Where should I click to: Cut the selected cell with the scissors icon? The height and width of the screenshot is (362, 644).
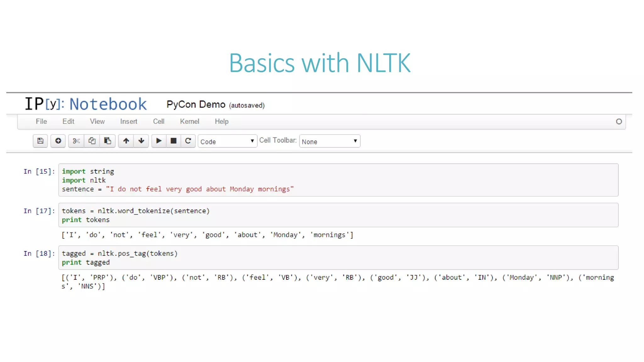pyautogui.click(x=76, y=141)
